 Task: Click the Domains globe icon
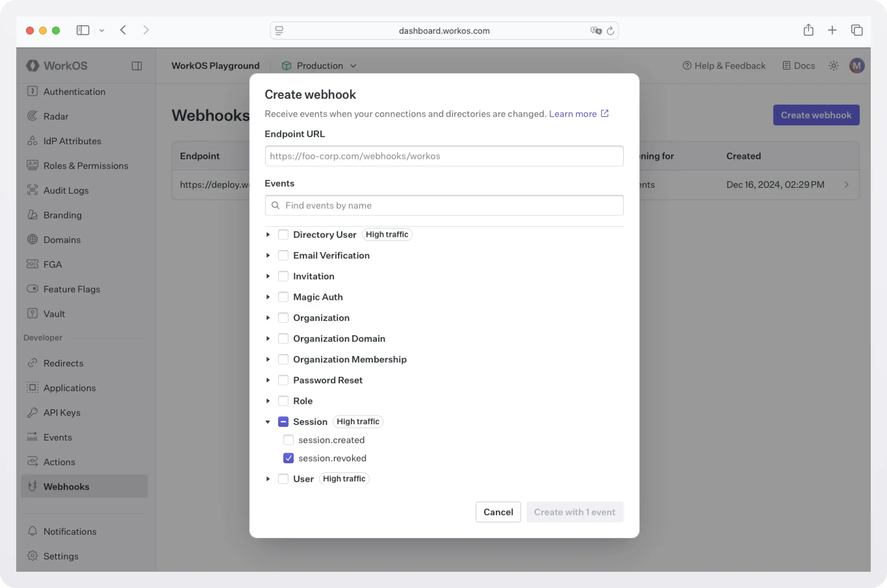click(x=32, y=239)
